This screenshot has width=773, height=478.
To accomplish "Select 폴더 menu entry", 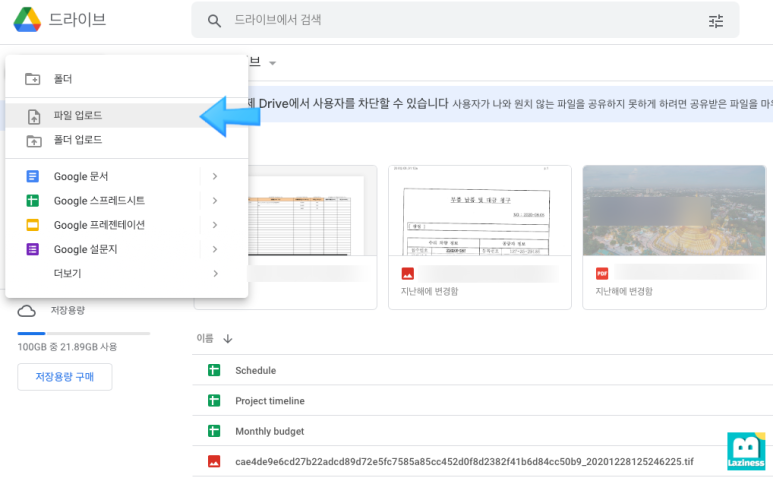I will pyautogui.click(x=126, y=79).
